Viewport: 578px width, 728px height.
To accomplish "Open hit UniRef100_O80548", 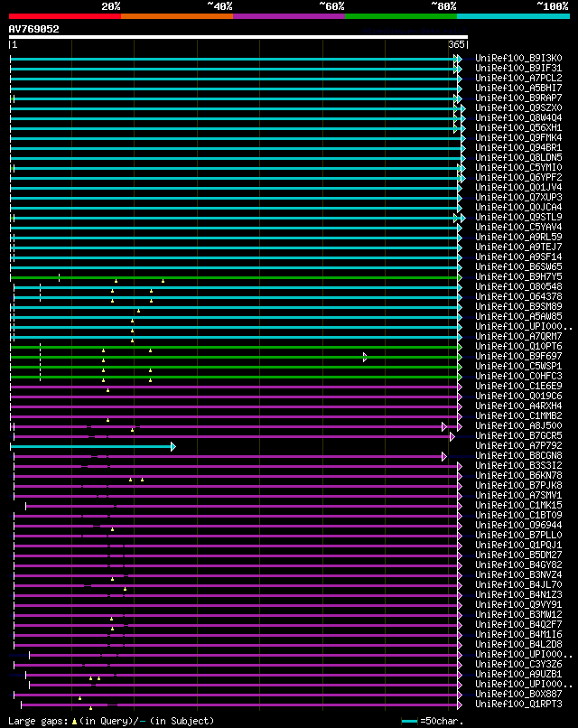I will (x=518, y=287).
